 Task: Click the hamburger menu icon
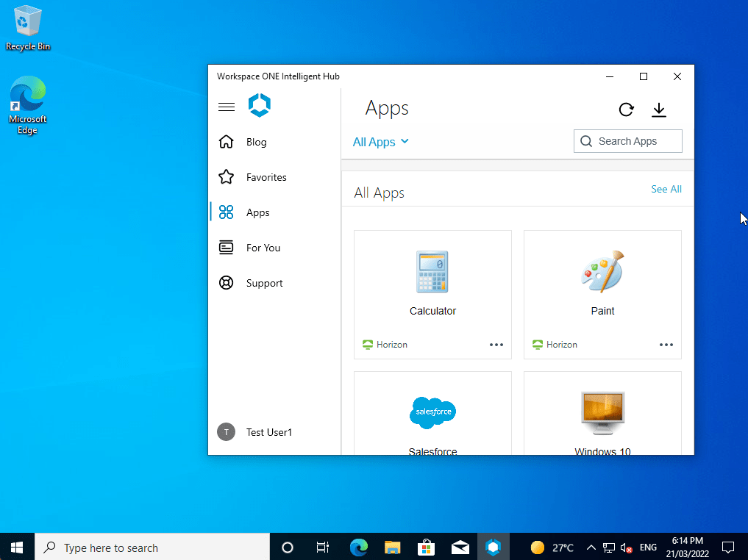pyautogui.click(x=227, y=107)
